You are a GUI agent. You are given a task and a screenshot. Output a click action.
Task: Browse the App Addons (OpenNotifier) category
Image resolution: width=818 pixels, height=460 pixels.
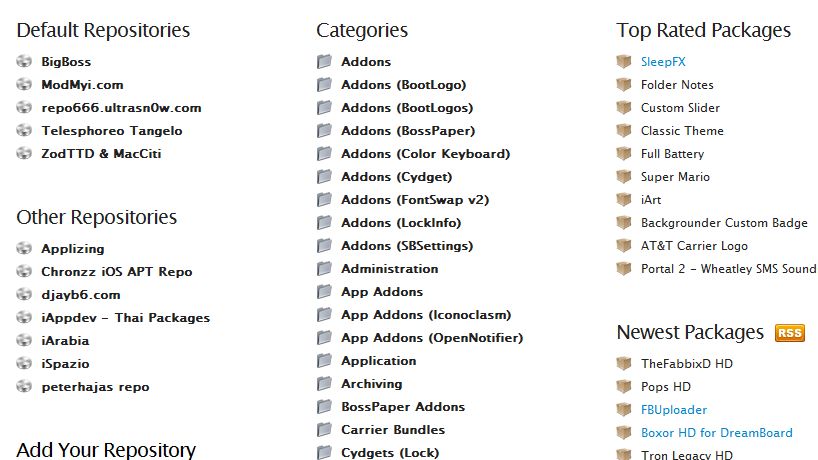pyautogui.click(x=420, y=338)
